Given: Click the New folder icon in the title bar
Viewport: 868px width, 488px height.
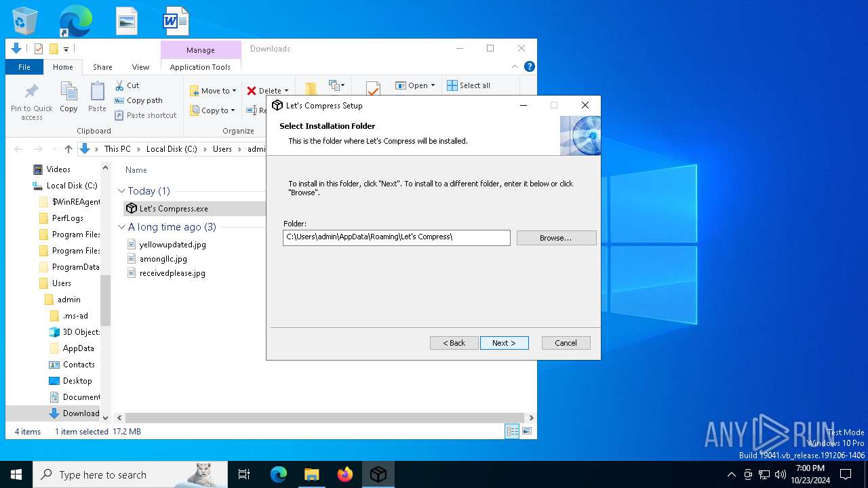Looking at the screenshot, I should pyautogui.click(x=54, y=49).
